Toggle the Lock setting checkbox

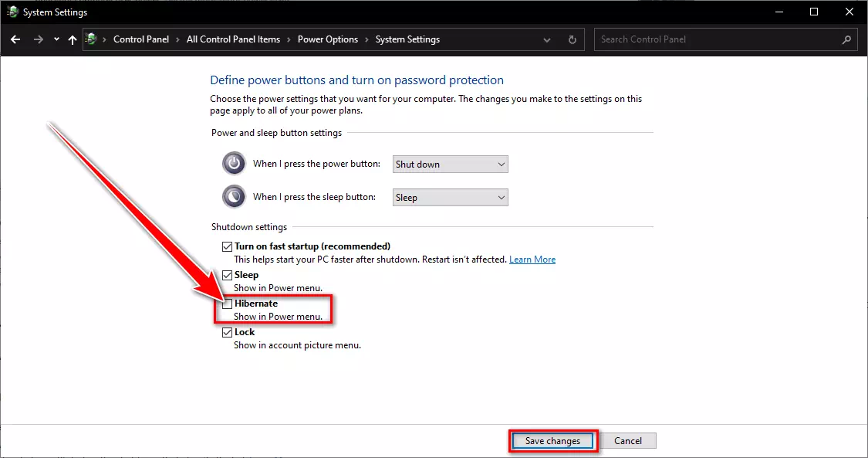click(x=227, y=331)
